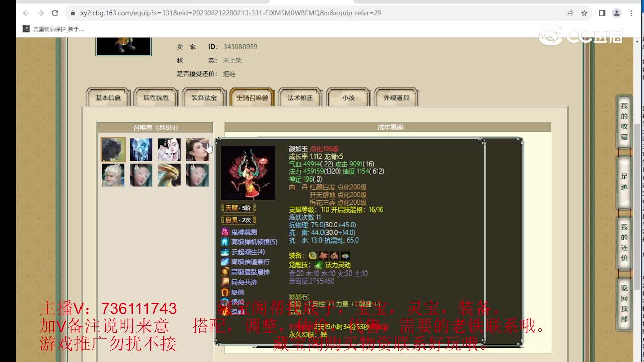Click the second equipment icon after 装备
The height and width of the screenshot is (362, 644).
[324, 256]
